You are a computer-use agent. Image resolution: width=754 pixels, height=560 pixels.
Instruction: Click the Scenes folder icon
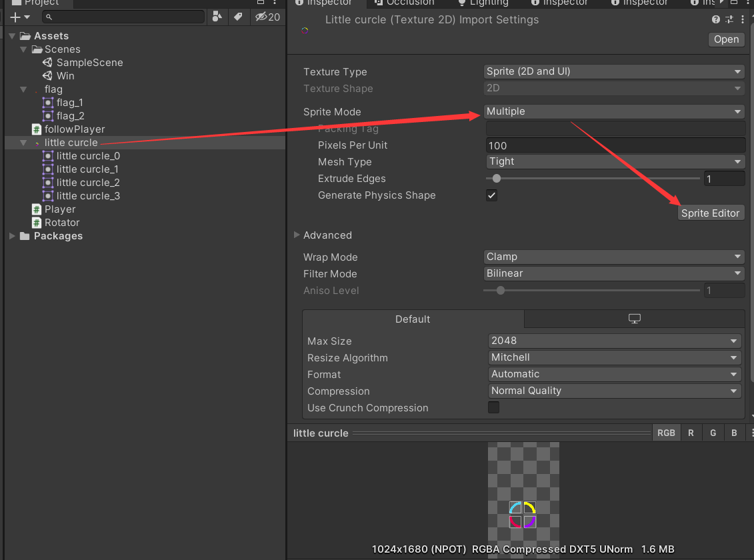pyautogui.click(x=37, y=49)
